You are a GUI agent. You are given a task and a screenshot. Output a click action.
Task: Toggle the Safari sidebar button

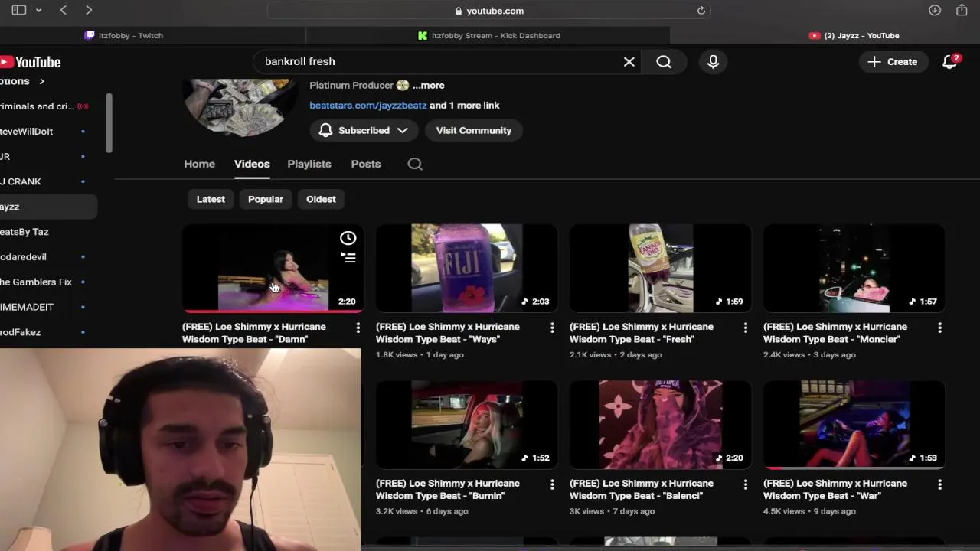coord(19,10)
